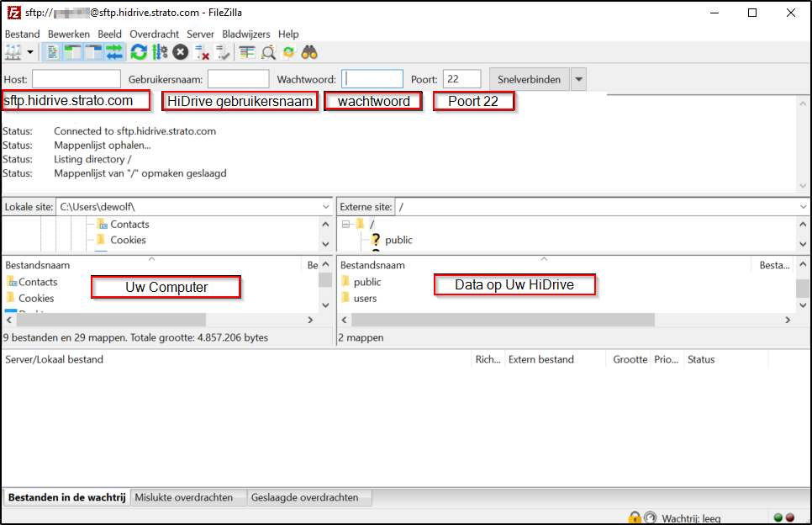Disconnect from the current server
The height and width of the screenshot is (525, 812).
[x=202, y=52]
